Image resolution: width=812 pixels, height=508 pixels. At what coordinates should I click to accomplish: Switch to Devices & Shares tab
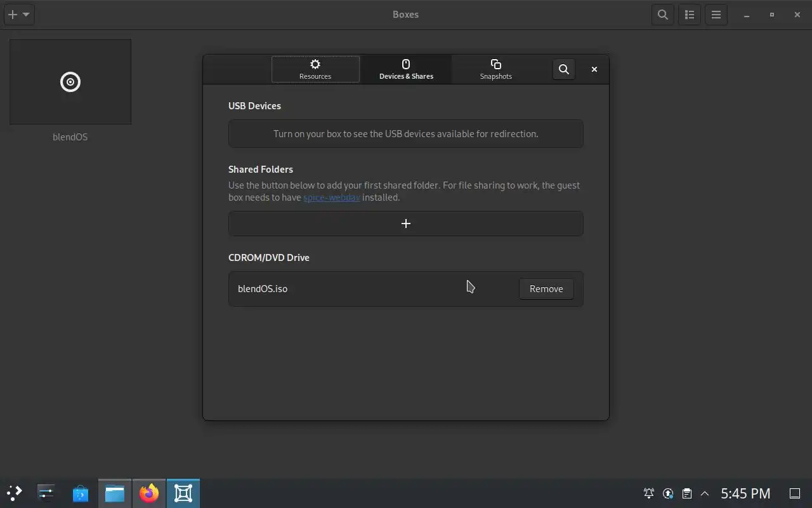pos(406,69)
